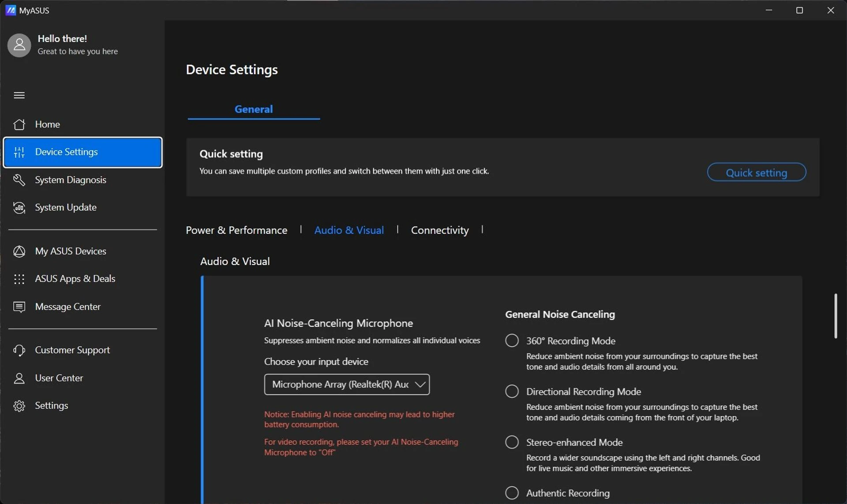Viewport: 847px width, 504px height.
Task: Click the Device Settings sliders icon
Action: point(19,152)
